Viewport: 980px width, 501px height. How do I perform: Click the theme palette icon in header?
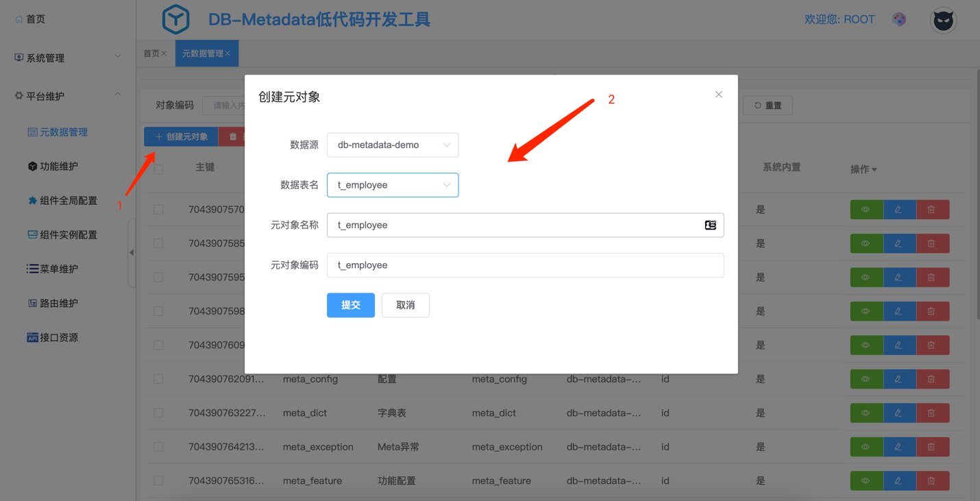pyautogui.click(x=899, y=20)
